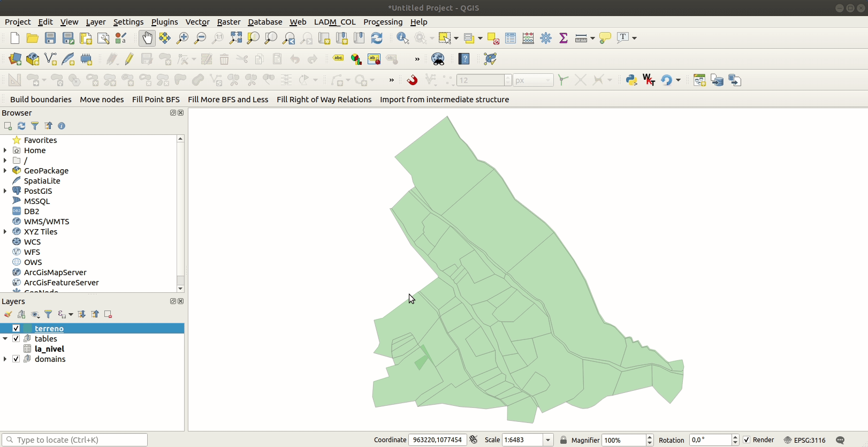Open the LADM_COL menu

(334, 22)
